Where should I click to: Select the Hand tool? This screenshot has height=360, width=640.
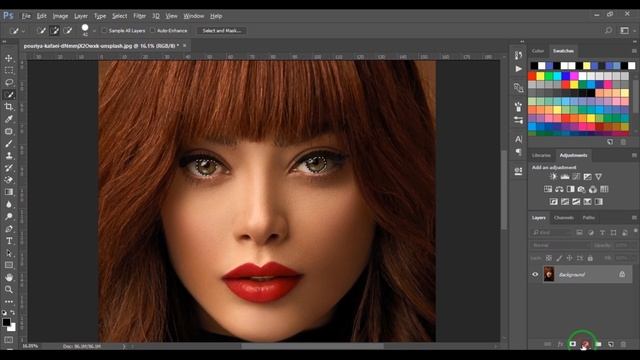(9, 277)
